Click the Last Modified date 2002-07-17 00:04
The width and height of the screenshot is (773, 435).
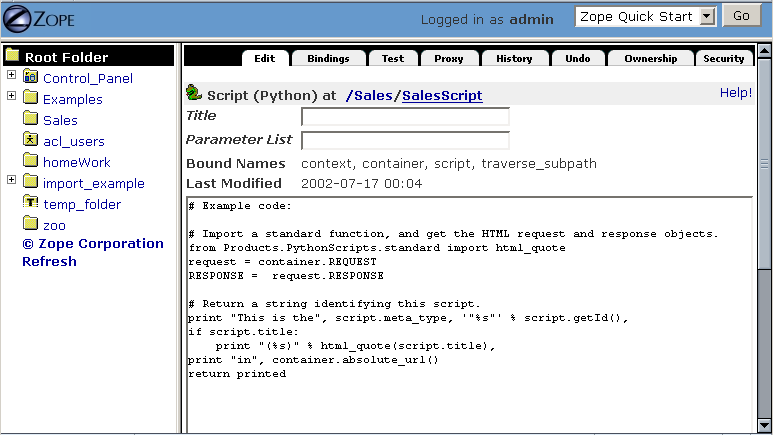tap(361, 184)
